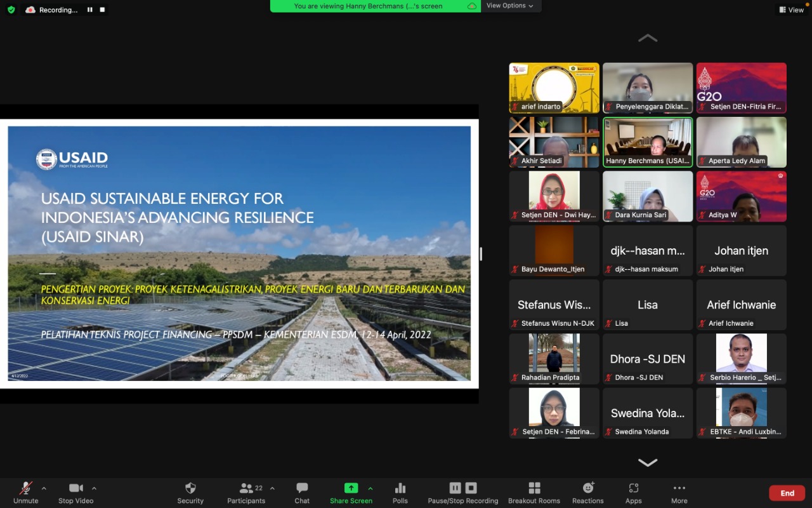This screenshot has height=508, width=812.
Task: Click the cloud Recording indicator icon
Action: (30, 10)
